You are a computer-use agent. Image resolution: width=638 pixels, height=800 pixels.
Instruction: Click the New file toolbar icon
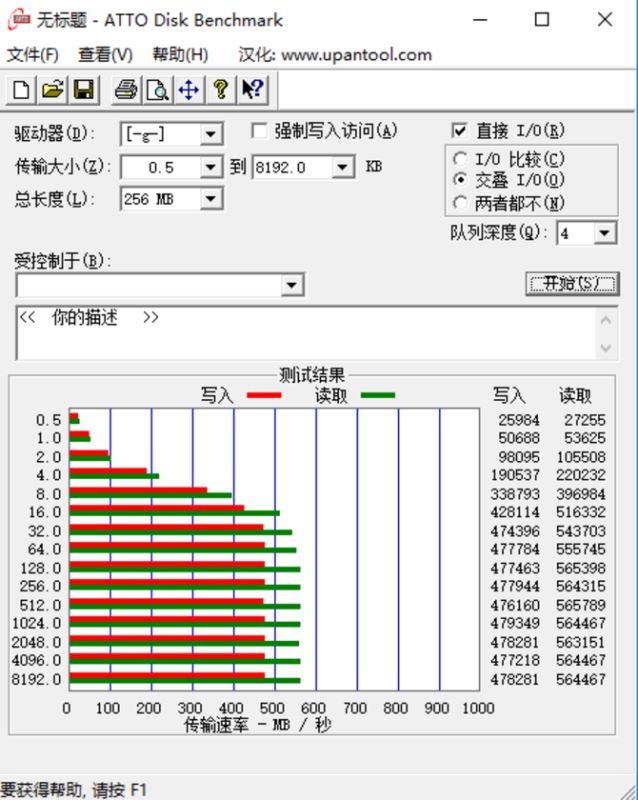21,90
